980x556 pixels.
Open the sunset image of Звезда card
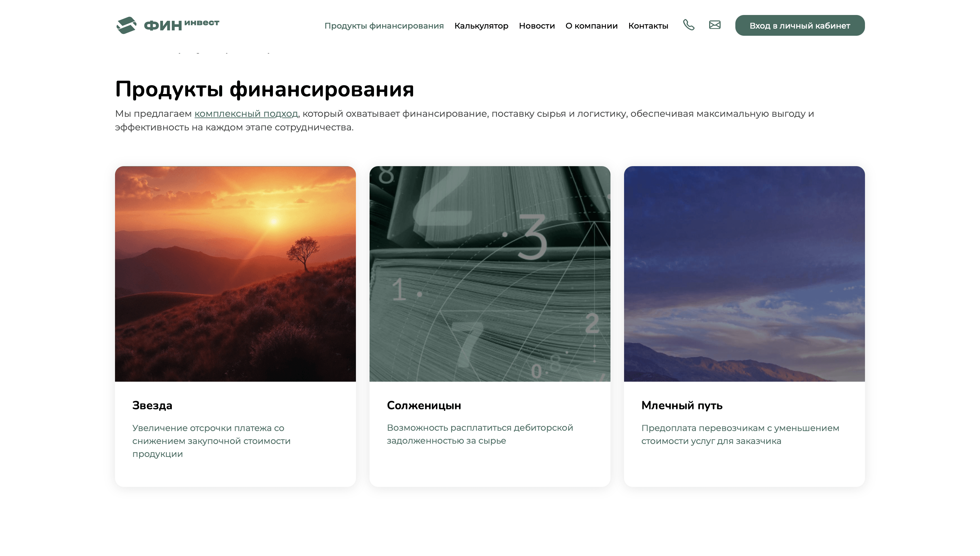point(235,273)
